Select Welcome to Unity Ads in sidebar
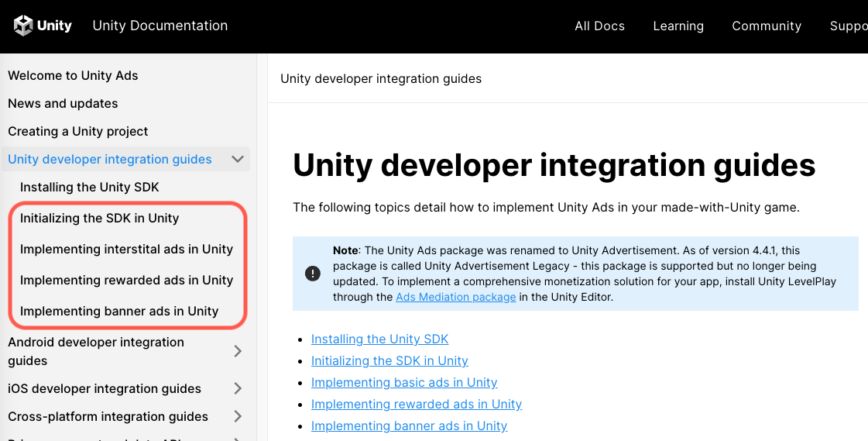Viewport: 868px width, 441px height. (73, 75)
